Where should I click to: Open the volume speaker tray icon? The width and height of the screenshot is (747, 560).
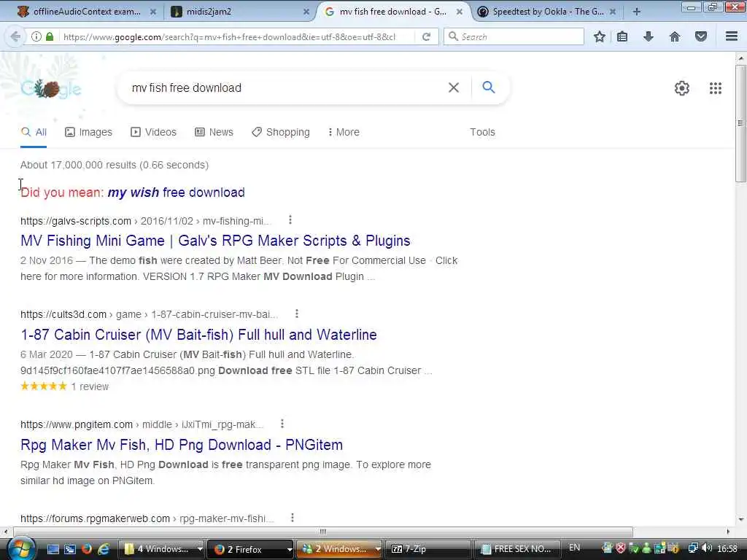pyautogui.click(x=706, y=548)
